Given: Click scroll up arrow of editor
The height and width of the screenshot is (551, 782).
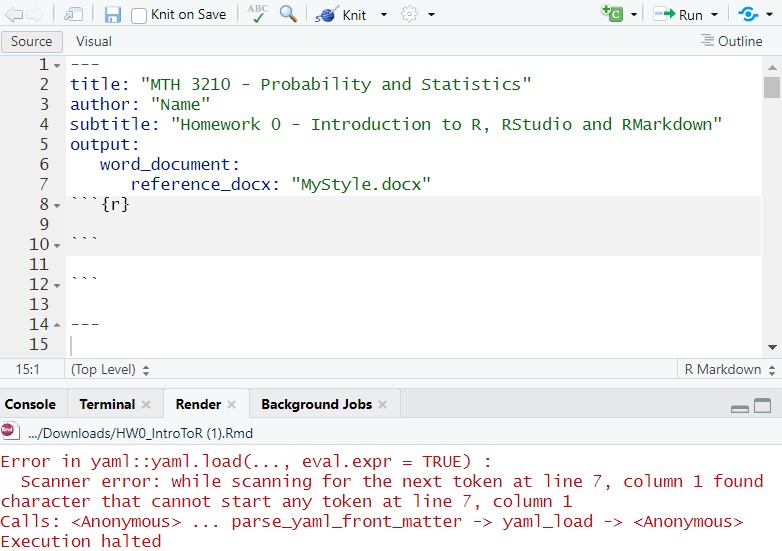Looking at the screenshot, I should (772, 67).
